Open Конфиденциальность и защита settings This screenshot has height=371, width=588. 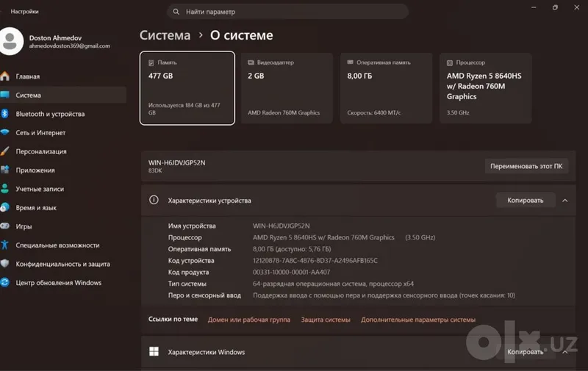63,264
